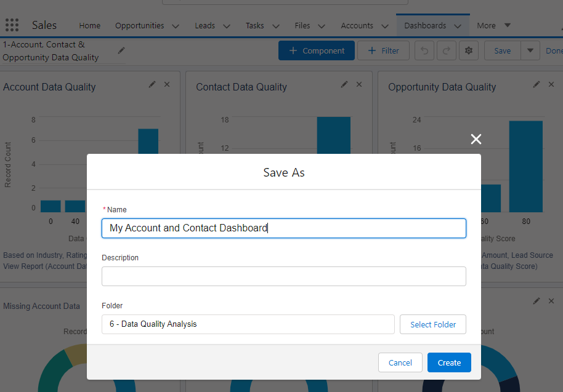Go to the Home tab
Screen dimensions: 563x392
[x=90, y=25]
